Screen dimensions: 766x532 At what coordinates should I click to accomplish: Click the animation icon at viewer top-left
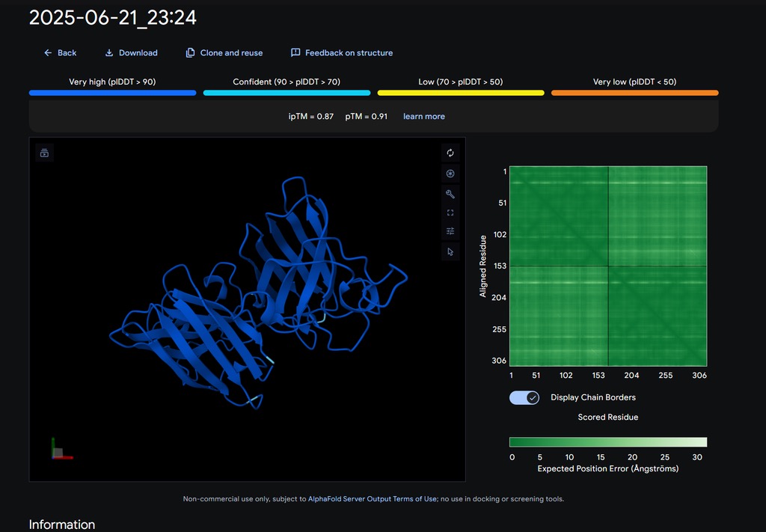44,153
